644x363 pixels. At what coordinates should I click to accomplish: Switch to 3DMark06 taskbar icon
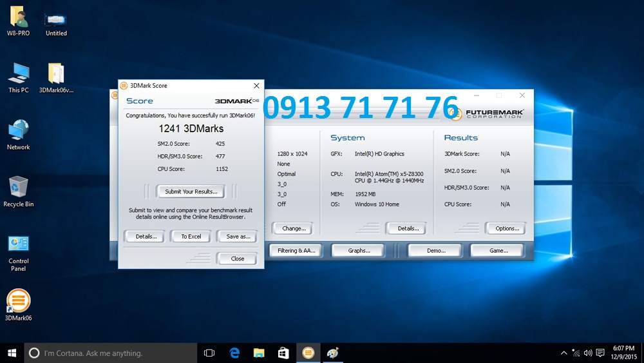(x=308, y=353)
